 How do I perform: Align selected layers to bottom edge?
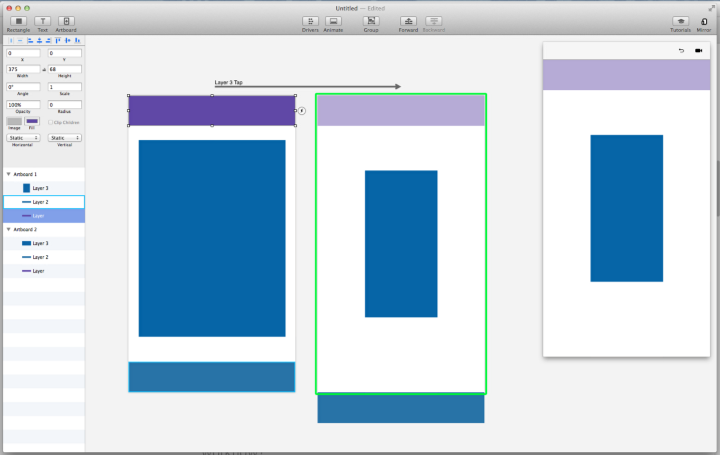[x=77, y=40]
